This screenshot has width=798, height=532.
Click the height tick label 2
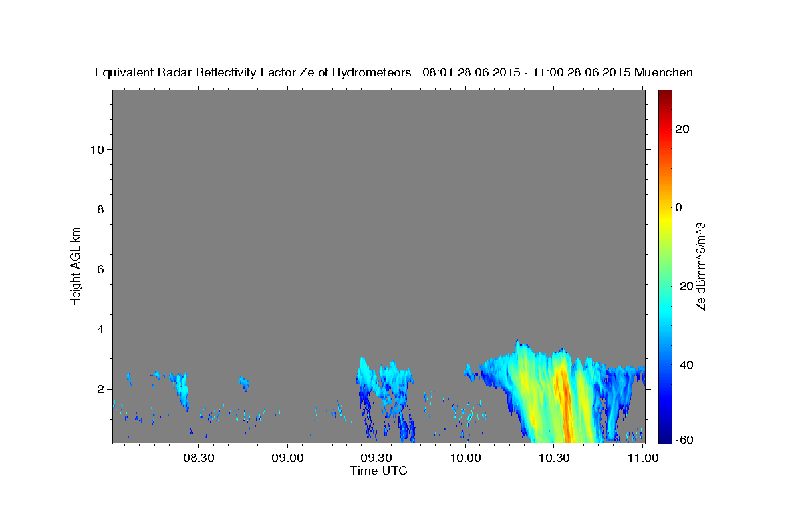tap(100, 389)
